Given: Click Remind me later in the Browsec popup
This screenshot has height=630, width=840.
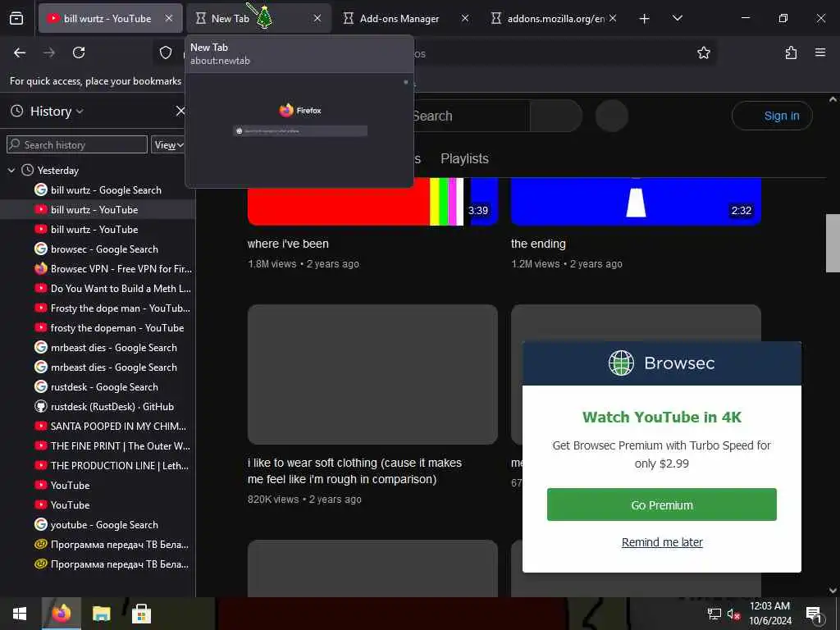Looking at the screenshot, I should (662, 542).
